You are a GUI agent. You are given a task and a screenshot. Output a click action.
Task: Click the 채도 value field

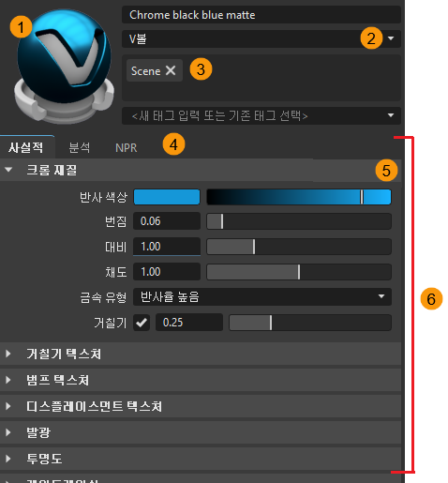tap(167, 272)
